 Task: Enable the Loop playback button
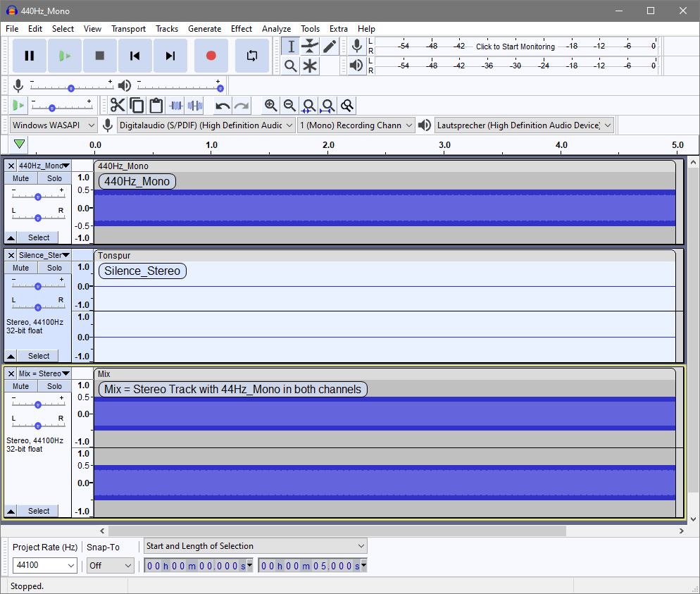pyautogui.click(x=251, y=56)
